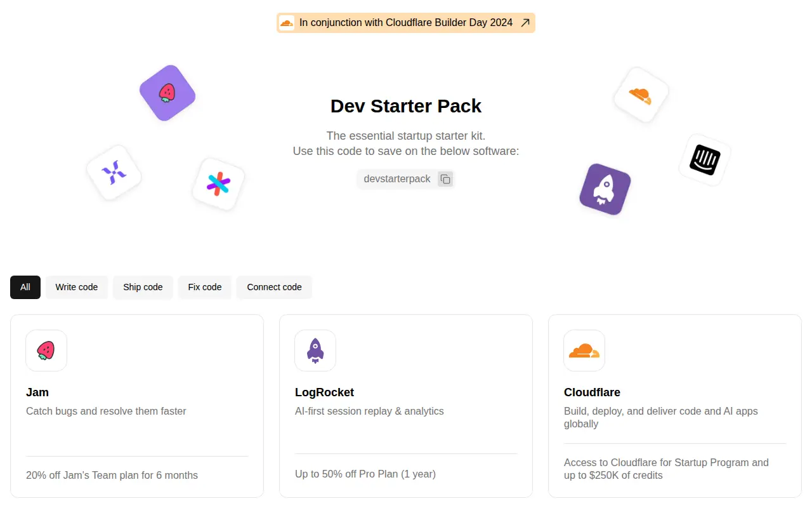Click the Cloudflare logo in top banner
Screen dimensions: 812x508
pyautogui.click(x=287, y=23)
